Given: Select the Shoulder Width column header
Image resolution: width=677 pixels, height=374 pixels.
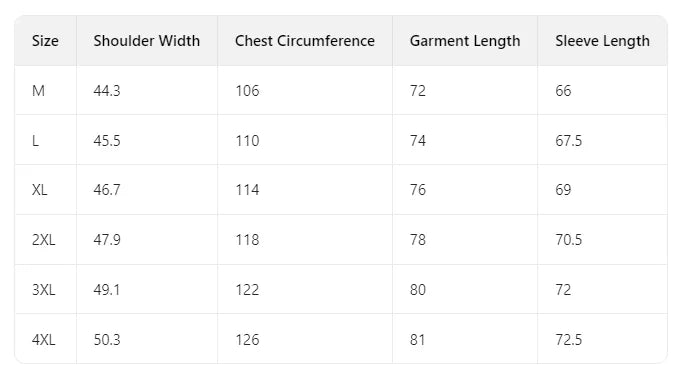Looking at the screenshot, I should click(x=147, y=41).
